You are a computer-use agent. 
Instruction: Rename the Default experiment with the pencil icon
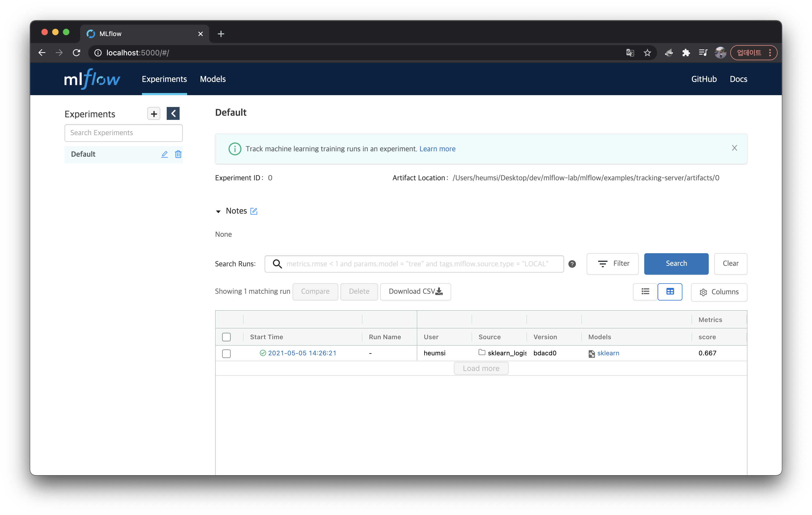(x=164, y=154)
